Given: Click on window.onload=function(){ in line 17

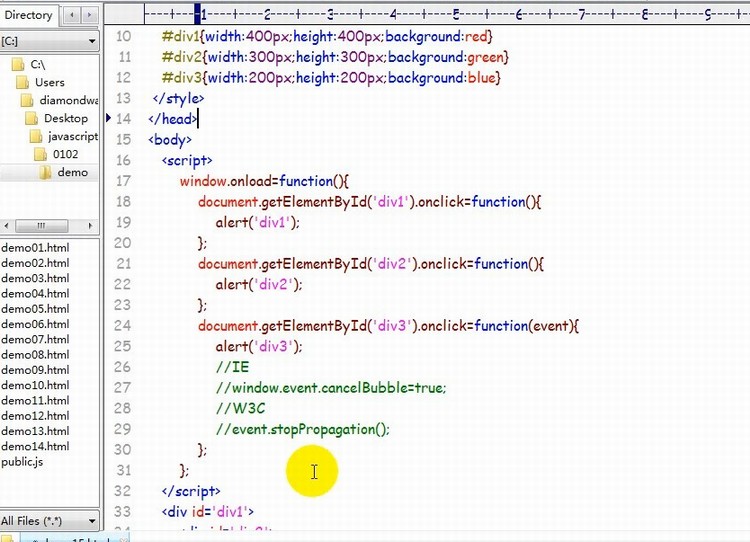Looking at the screenshot, I should [x=265, y=181].
